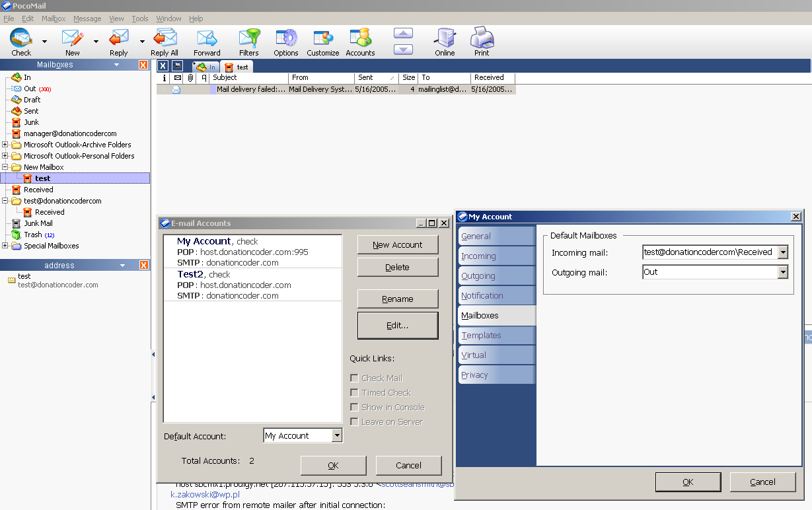Expand the Microsoft Outlook-Archive Folders node
Image resolution: width=812 pixels, height=510 pixels.
pos(5,145)
